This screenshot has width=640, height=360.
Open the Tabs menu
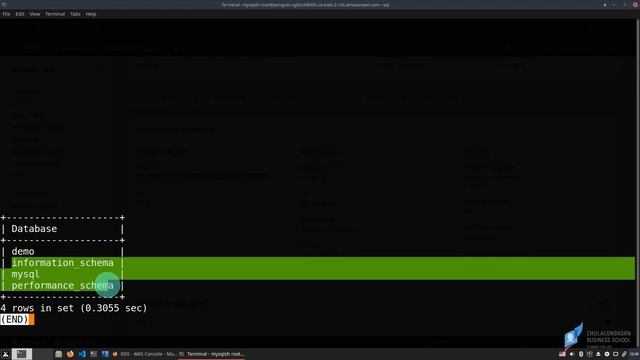tap(75, 14)
